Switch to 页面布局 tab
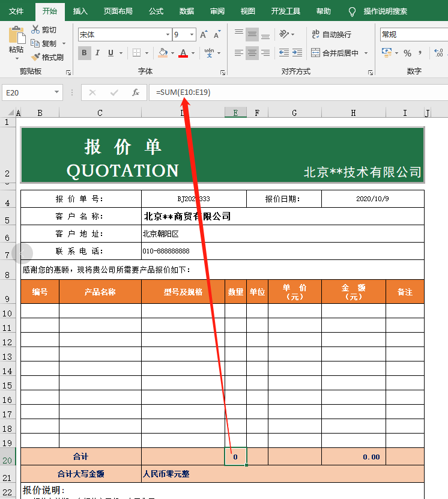The width and height of the screenshot is (448, 499). coord(118,11)
